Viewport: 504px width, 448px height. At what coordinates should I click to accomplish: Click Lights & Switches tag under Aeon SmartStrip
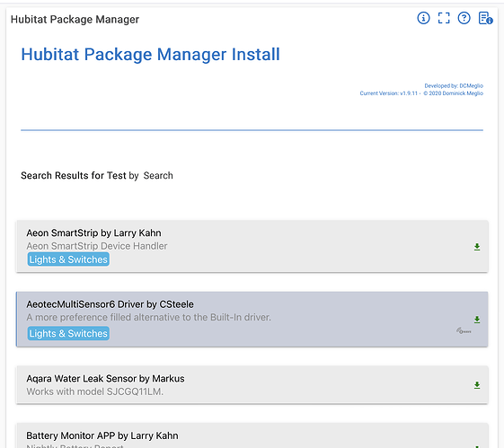click(68, 259)
